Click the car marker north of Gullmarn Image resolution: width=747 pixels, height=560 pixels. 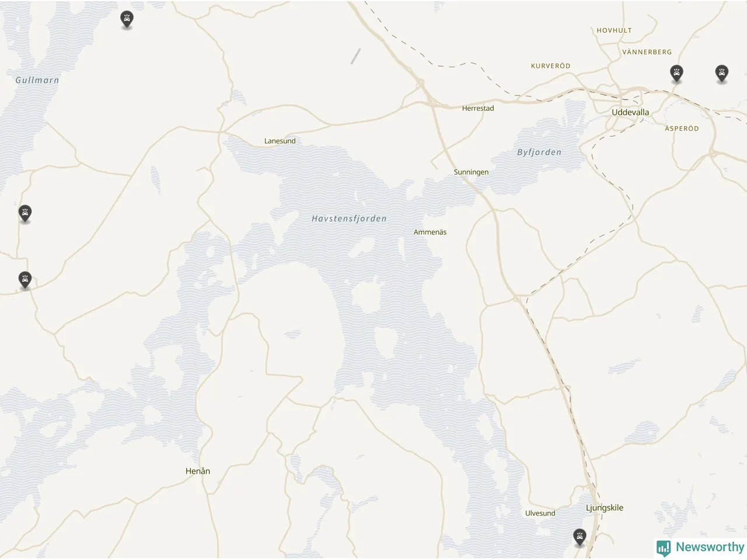[127, 19]
